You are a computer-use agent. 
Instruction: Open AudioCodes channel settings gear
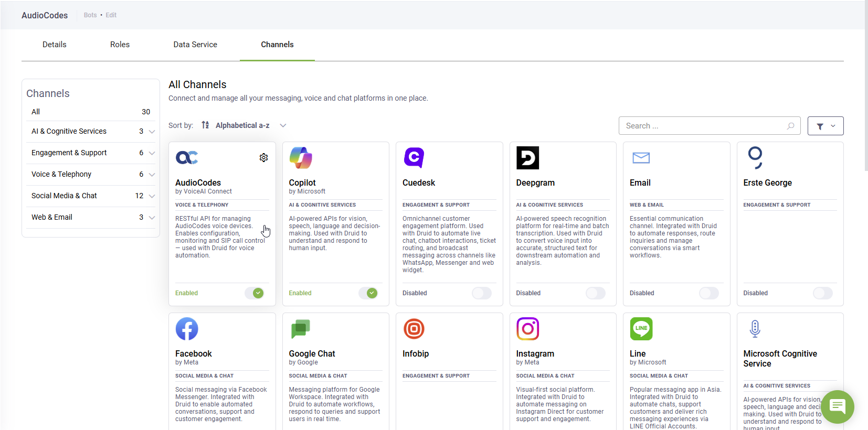(263, 158)
